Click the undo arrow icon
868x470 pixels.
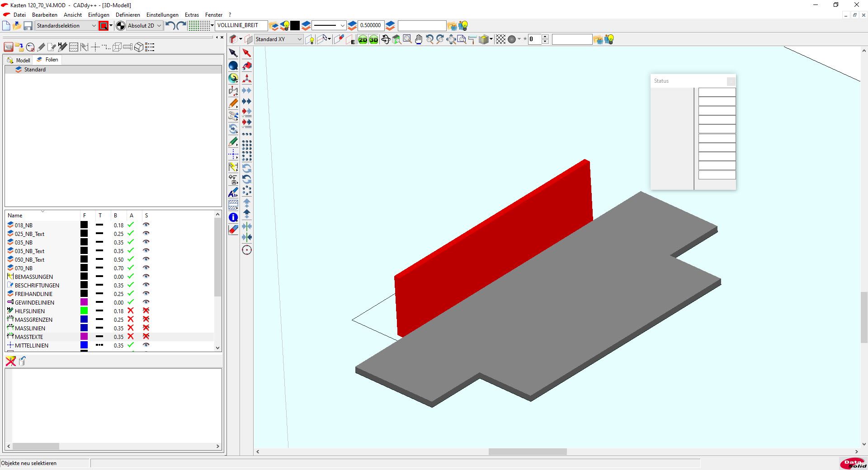pos(170,26)
